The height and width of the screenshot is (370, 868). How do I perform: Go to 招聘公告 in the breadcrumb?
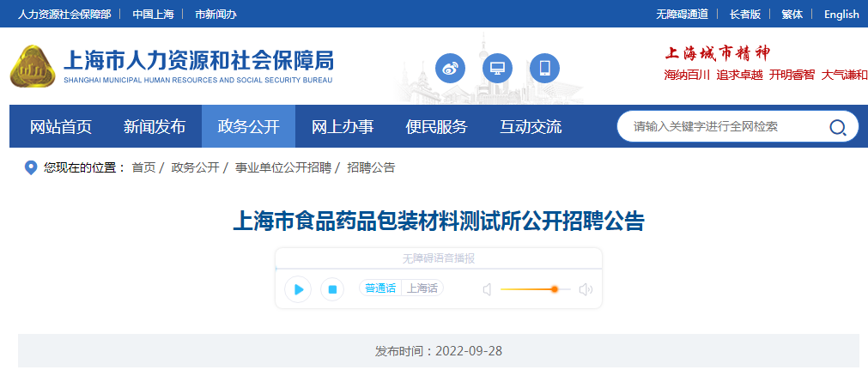point(371,167)
